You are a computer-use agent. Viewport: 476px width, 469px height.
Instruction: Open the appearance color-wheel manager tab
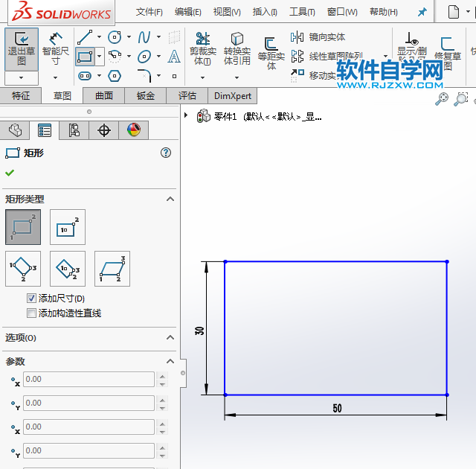tap(133, 130)
